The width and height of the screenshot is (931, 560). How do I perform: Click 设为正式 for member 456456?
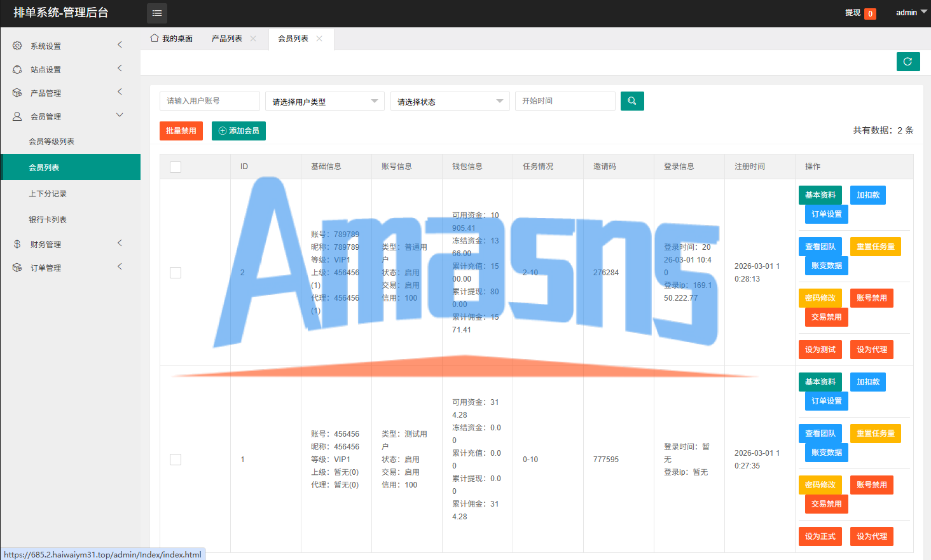tap(820, 536)
